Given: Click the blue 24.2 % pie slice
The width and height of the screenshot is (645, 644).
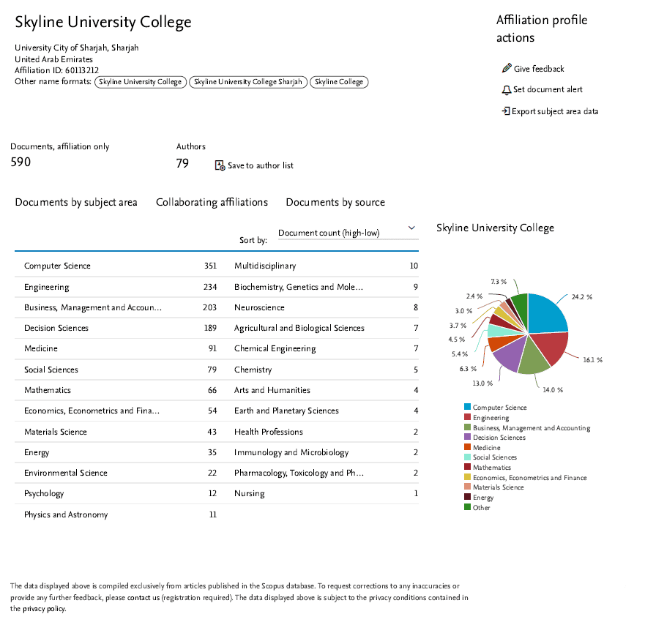Looking at the screenshot, I should click(545, 315).
